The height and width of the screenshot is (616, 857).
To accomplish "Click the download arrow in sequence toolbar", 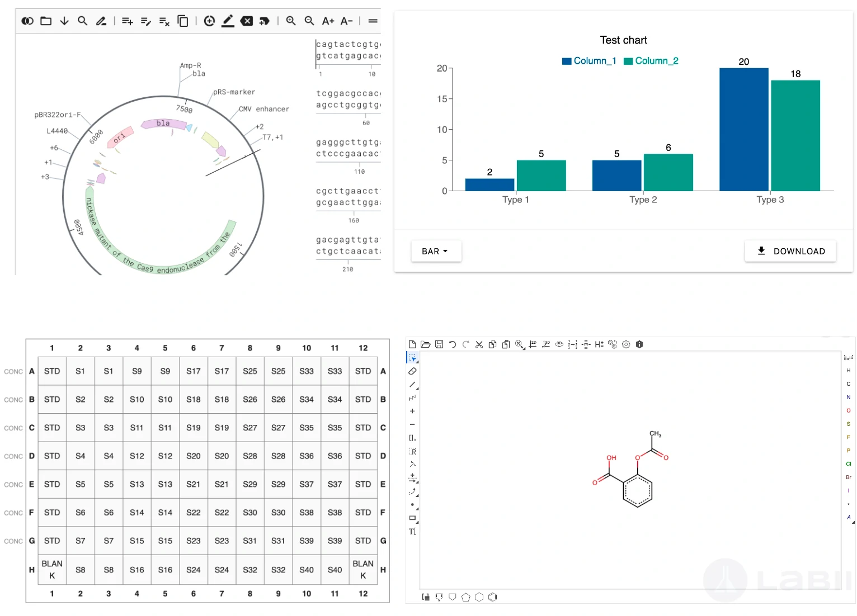I will 64,21.
